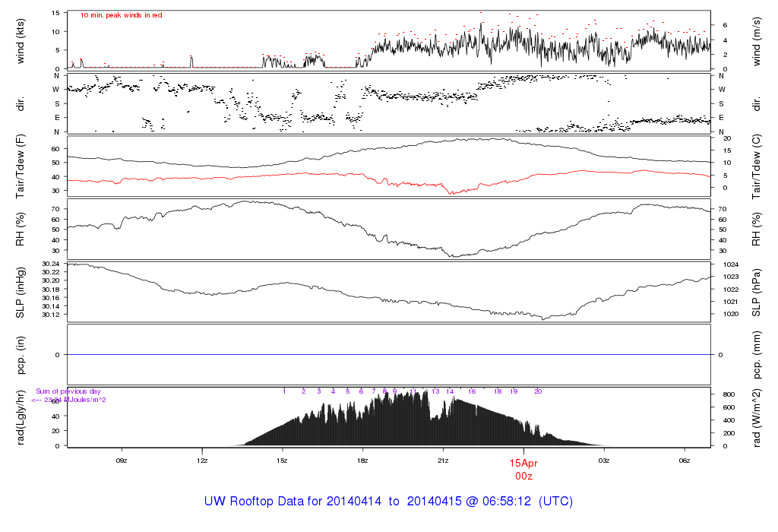Screen dimensions: 778x532
Task: Click the 'pcp. (in)' axis label
Action: pyautogui.click(x=21, y=354)
